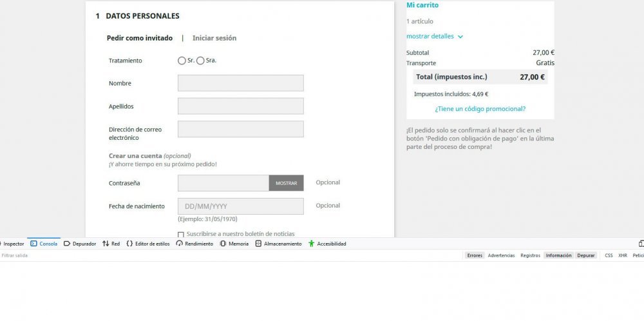Viewport: 644px width, 321px height.
Task: Click the Transporte Gratis value
Action: point(545,63)
